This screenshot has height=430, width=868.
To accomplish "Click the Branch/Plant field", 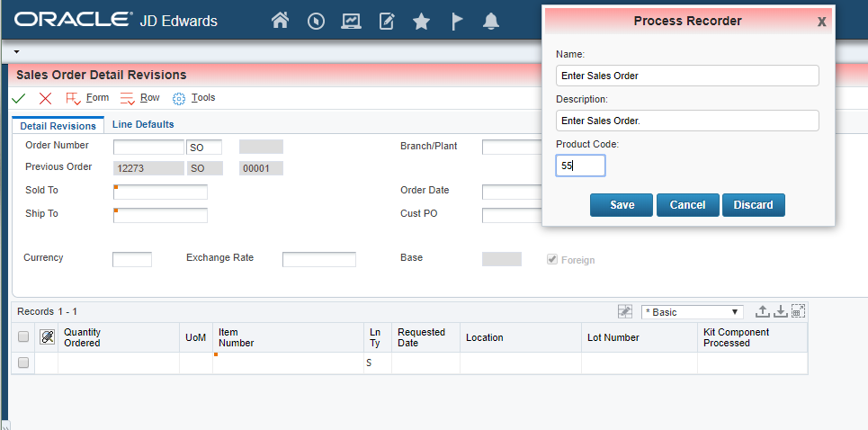I will pyautogui.click(x=512, y=148).
